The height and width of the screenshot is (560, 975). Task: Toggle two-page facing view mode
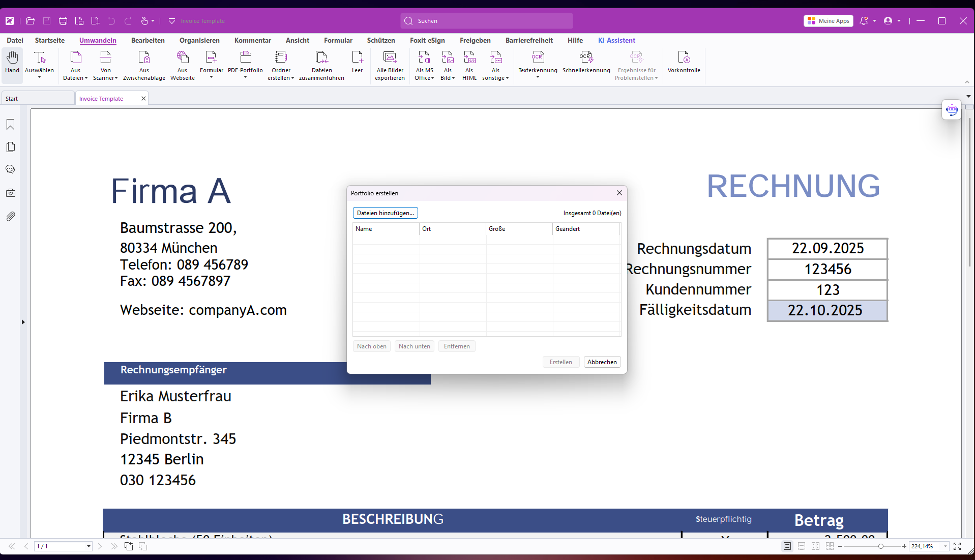click(x=816, y=546)
